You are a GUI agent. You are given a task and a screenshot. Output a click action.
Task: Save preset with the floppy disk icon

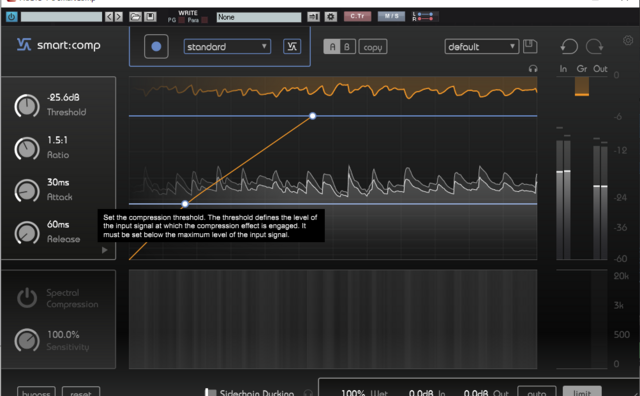530,46
